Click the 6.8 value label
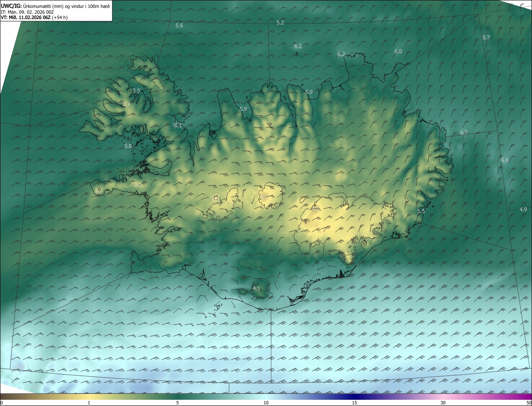The width and height of the screenshot is (532, 406). (x=505, y=160)
